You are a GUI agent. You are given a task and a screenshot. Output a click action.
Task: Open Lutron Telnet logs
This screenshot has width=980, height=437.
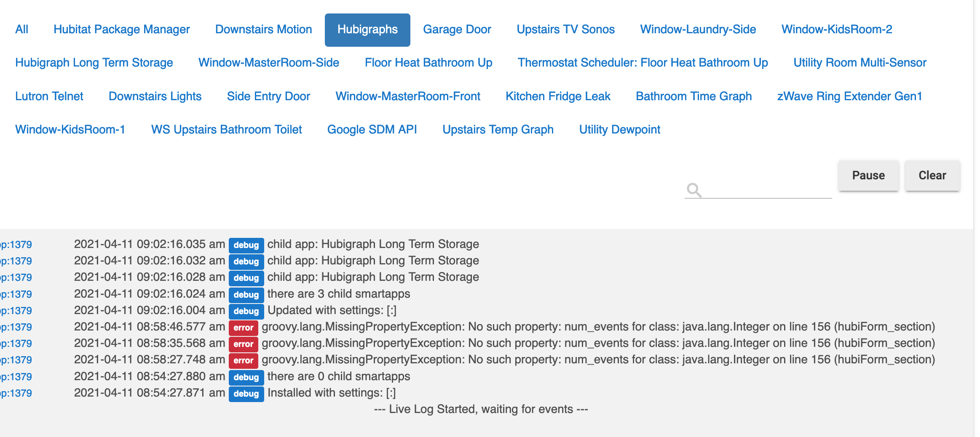49,96
